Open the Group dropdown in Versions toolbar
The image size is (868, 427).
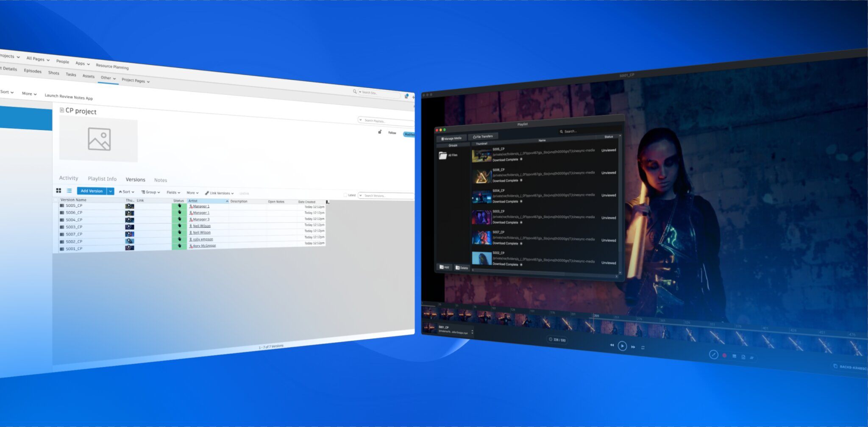[150, 192]
